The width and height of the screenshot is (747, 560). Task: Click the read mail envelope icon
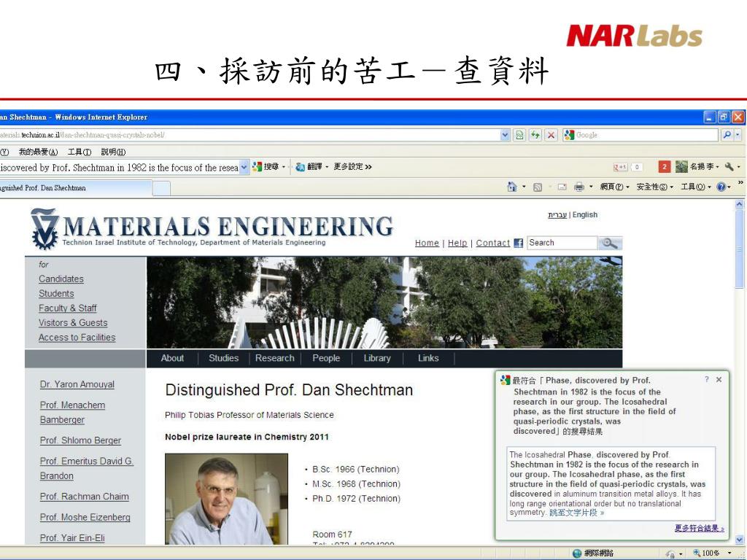pos(562,187)
